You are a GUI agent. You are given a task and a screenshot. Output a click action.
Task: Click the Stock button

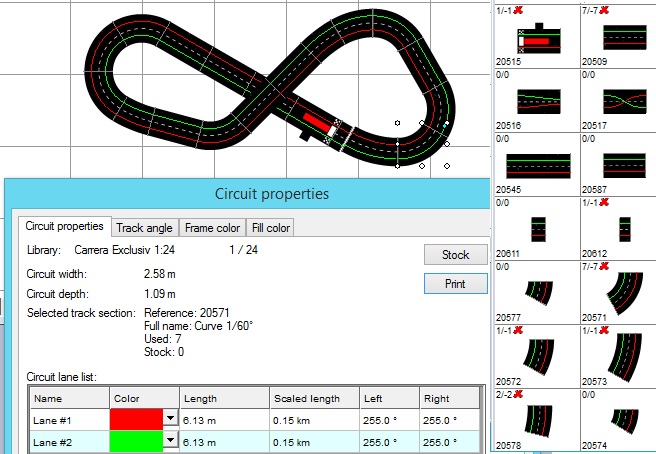coord(455,255)
